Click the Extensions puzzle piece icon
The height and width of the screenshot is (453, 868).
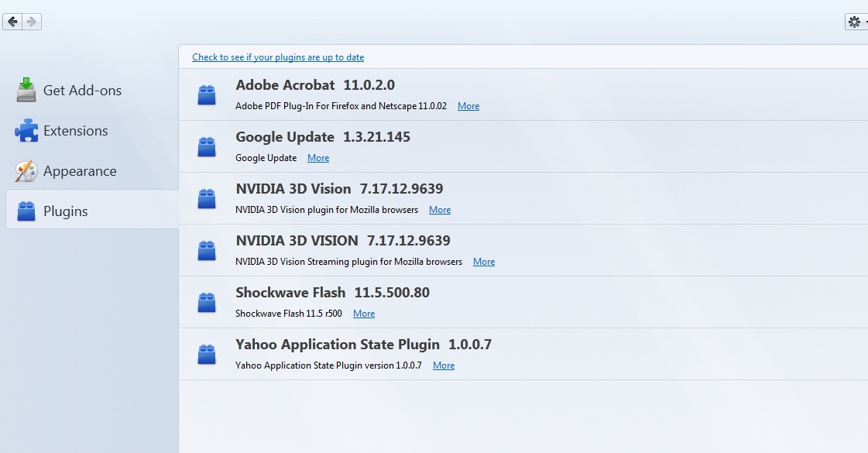pos(26,131)
